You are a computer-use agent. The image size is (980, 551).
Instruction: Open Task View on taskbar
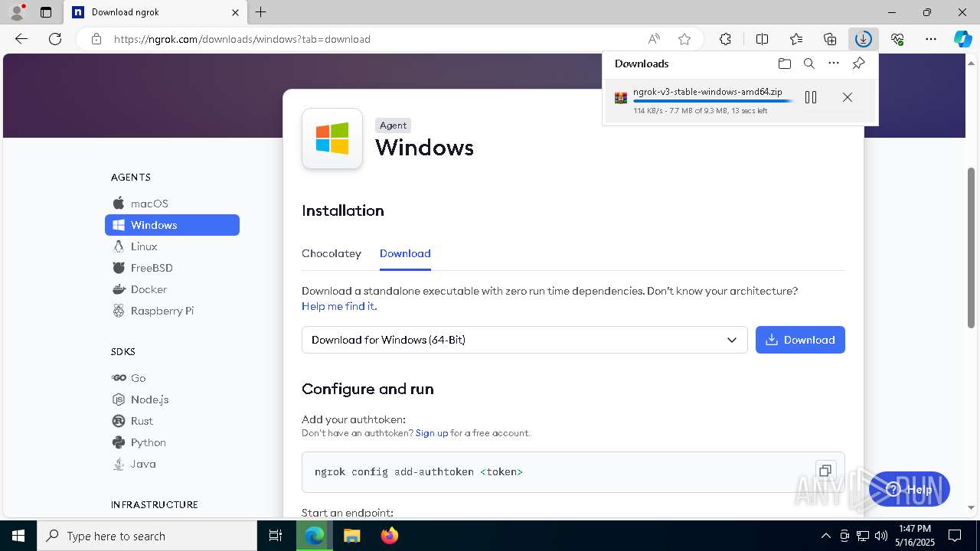[x=276, y=536]
